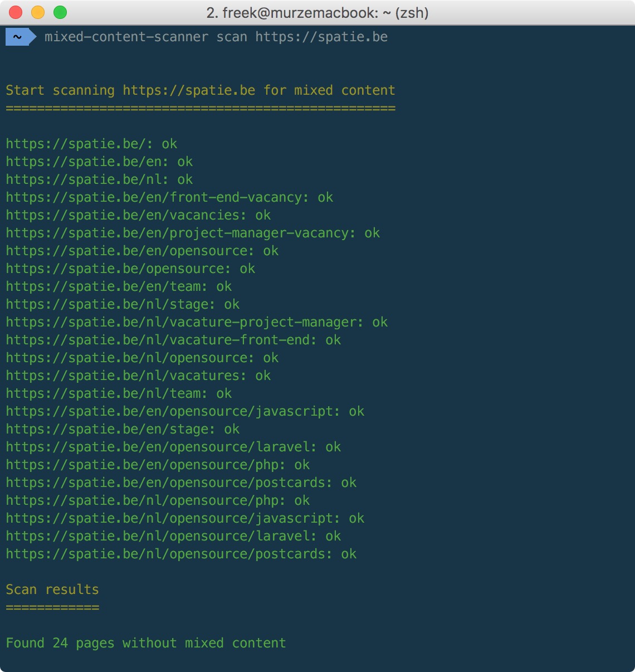Click the 'Start scanning https://spatie.be' heading line
The height and width of the screenshot is (672, 635).
tap(201, 90)
